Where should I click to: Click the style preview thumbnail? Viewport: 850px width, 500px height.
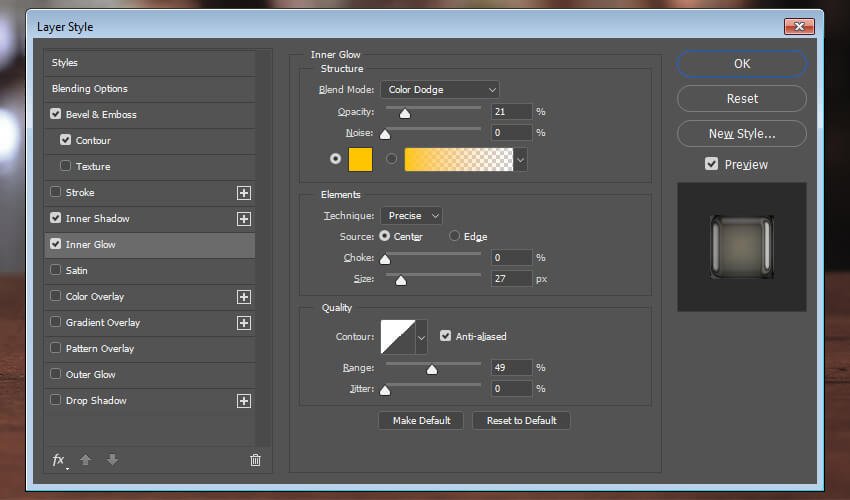click(742, 247)
